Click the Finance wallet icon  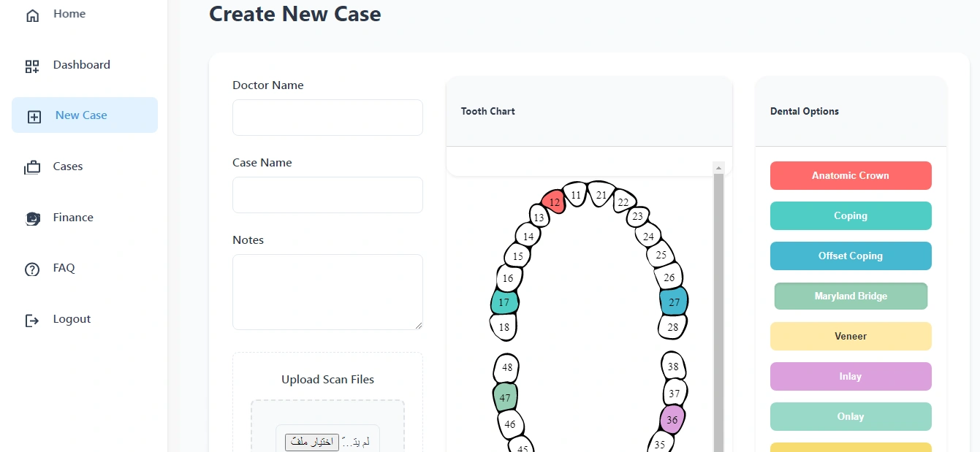[x=32, y=218]
